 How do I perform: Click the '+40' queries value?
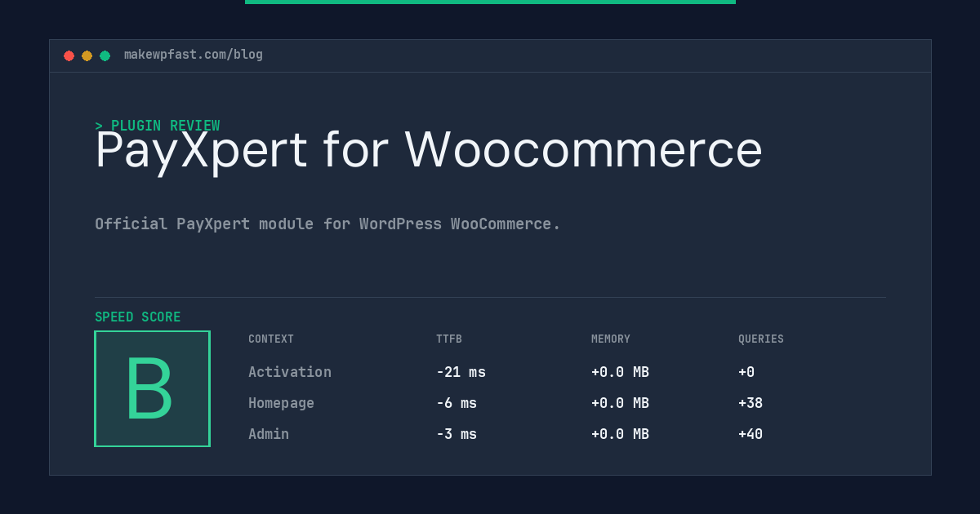click(751, 434)
